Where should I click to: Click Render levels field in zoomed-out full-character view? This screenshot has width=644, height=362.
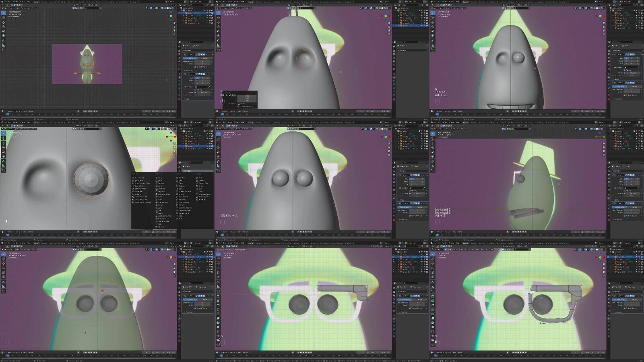[x=202, y=64]
